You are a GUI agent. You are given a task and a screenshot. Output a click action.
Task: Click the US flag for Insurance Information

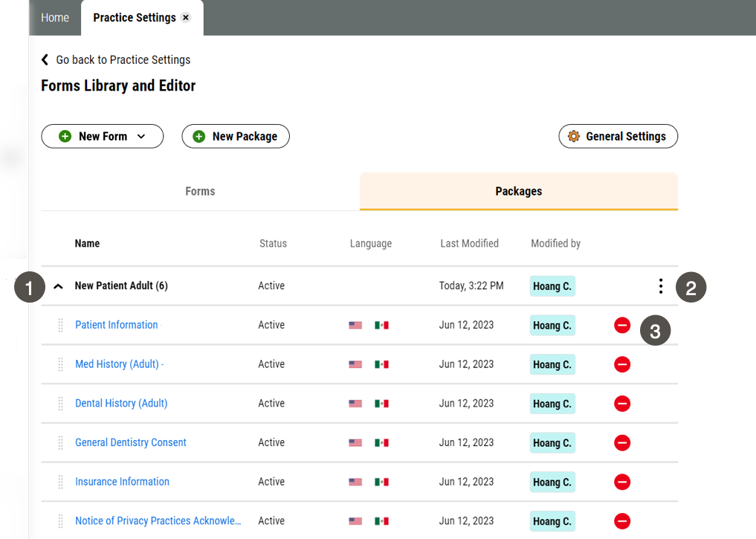[355, 482]
